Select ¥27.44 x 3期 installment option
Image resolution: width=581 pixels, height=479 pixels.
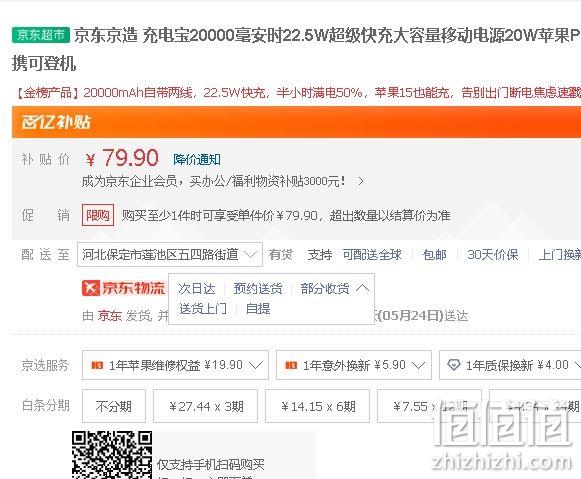pos(206,406)
